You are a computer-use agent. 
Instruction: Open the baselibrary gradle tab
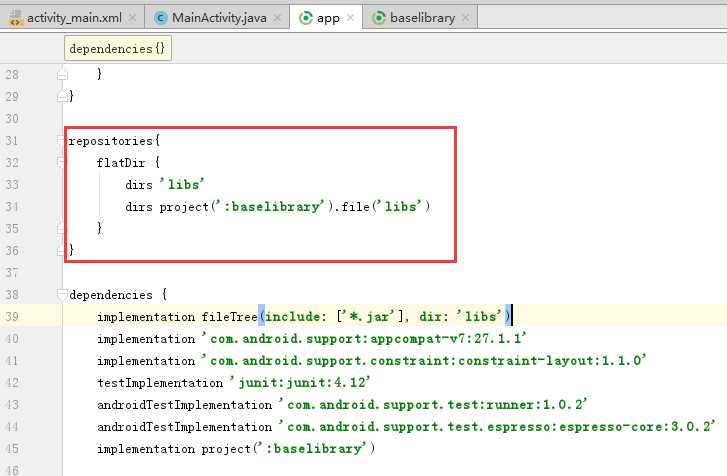(422, 18)
